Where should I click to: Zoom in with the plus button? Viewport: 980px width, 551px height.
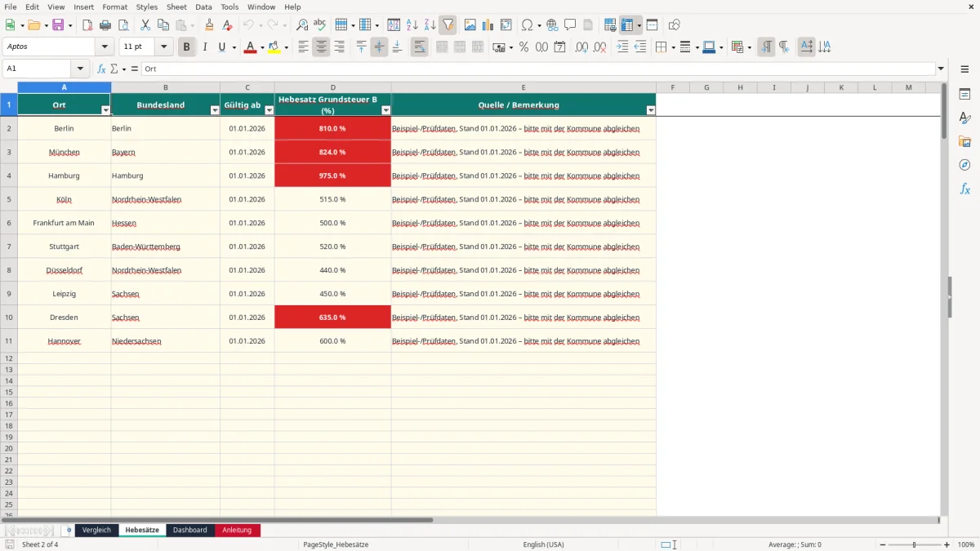pyautogui.click(x=947, y=544)
